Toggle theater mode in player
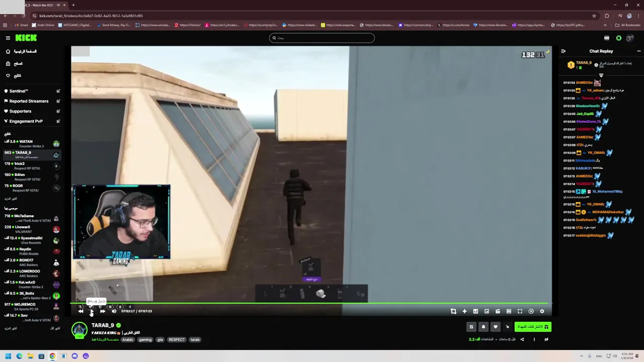Screen dimensions: 644x362 [x=509, y=311]
